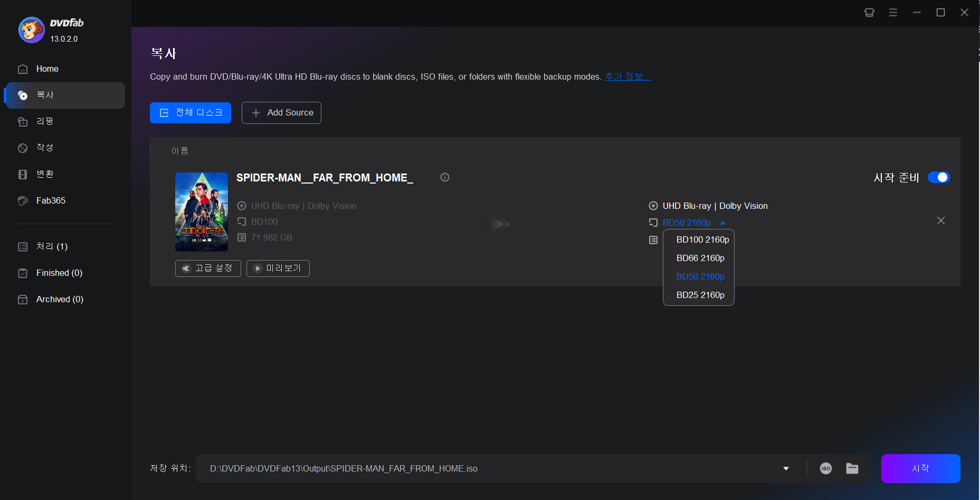
Task: Click the 이름 column header
Action: [179, 151]
